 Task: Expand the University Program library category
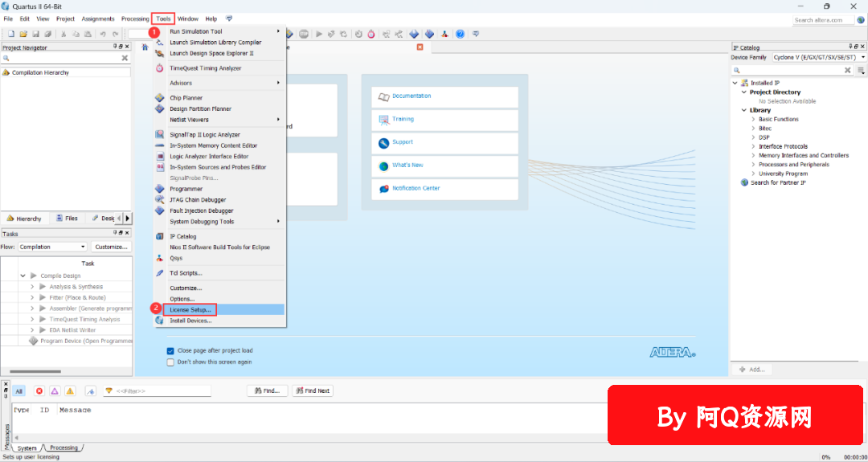tap(753, 174)
